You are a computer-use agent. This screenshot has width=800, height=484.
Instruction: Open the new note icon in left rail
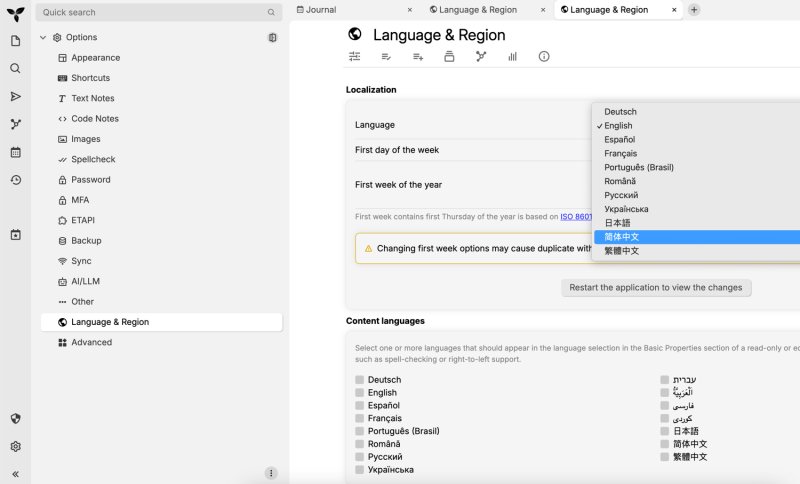coord(15,41)
